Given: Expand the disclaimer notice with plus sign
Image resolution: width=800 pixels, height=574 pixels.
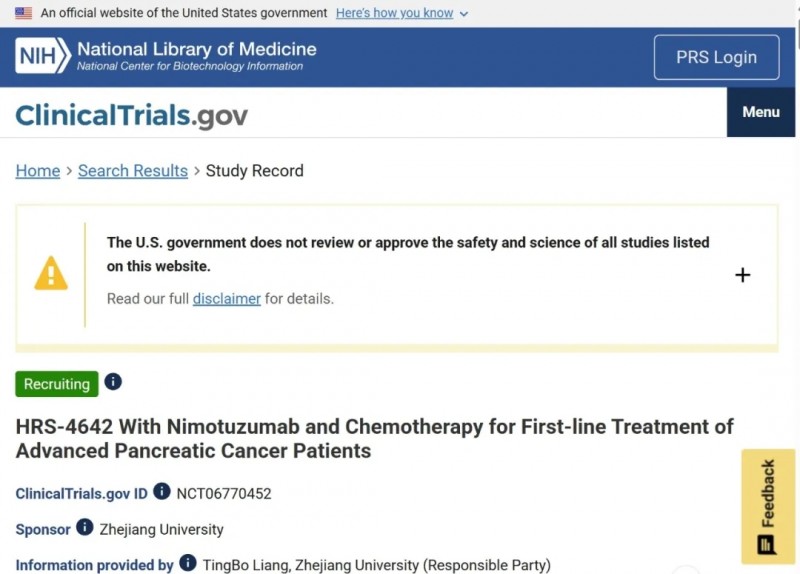Looking at the screenshot, I should tap(742, 275).
